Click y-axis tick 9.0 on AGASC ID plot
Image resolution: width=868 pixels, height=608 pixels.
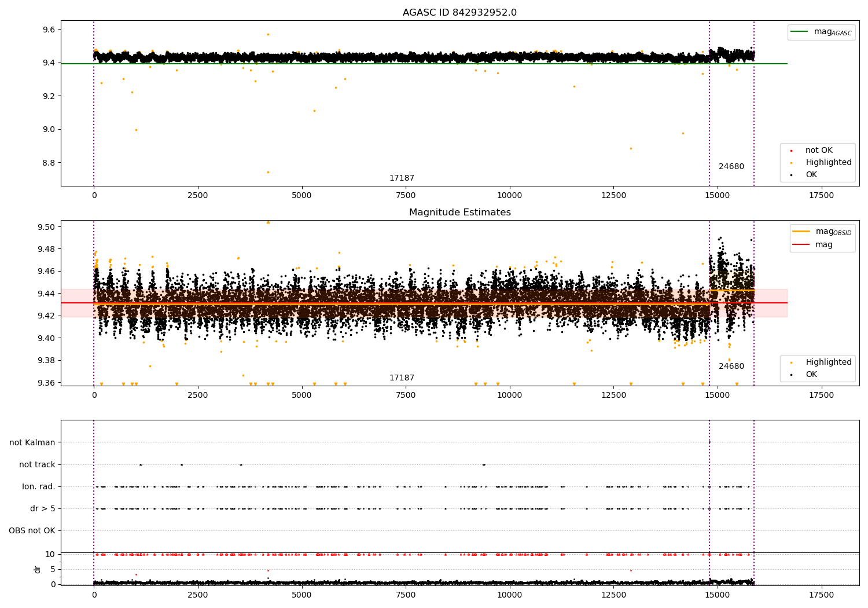point(48,130)
